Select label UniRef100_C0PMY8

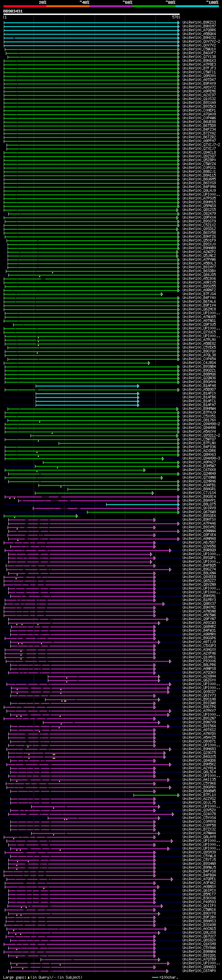(x=199, y=822)
